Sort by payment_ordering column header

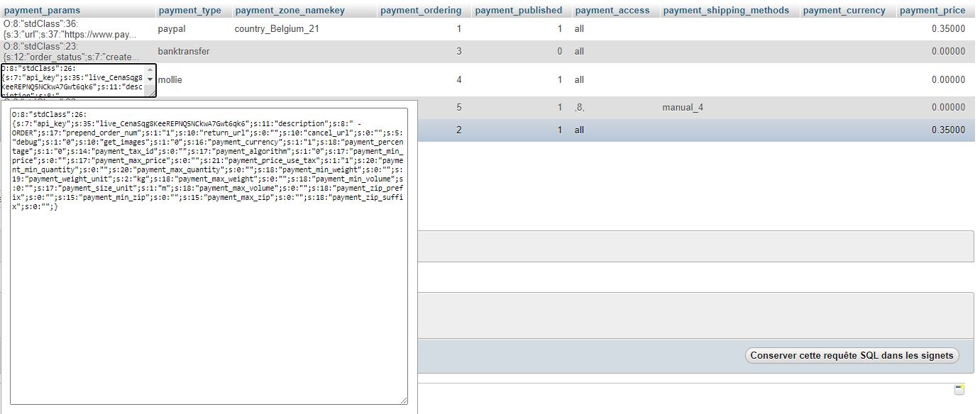[421, 11]
